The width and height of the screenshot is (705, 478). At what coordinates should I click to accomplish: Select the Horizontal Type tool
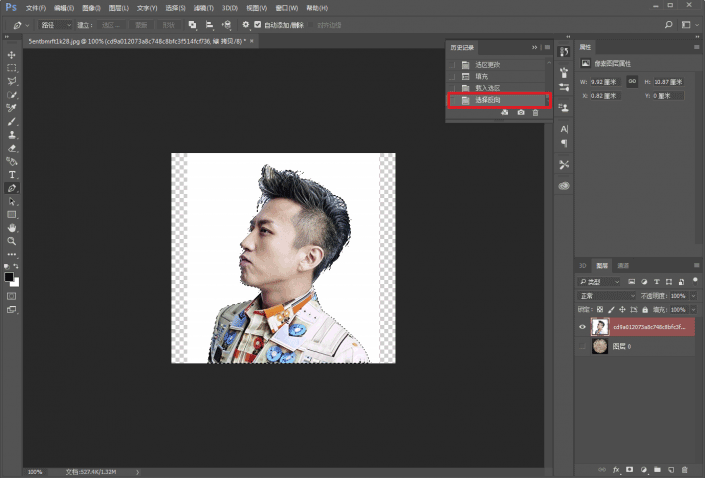[x=12, y=174]
